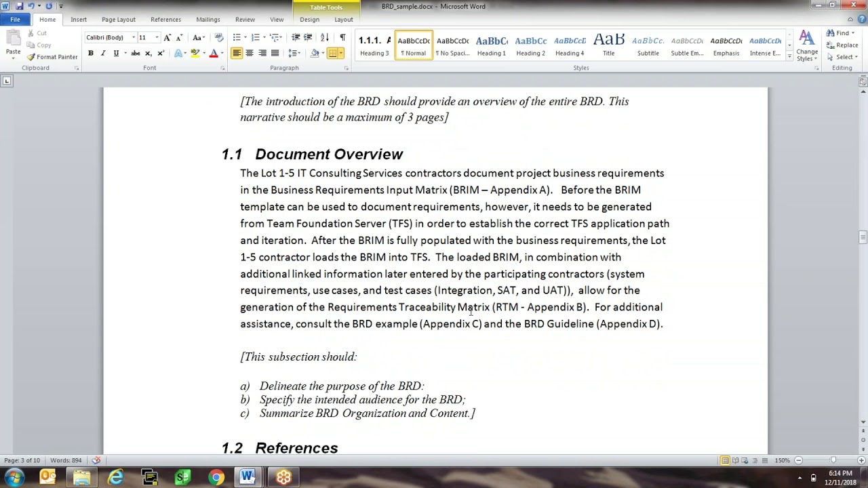This screenshot has height=488, width=868.
Task: Click vertical scrollbar thumb
Action: click(x=863, y=237)
